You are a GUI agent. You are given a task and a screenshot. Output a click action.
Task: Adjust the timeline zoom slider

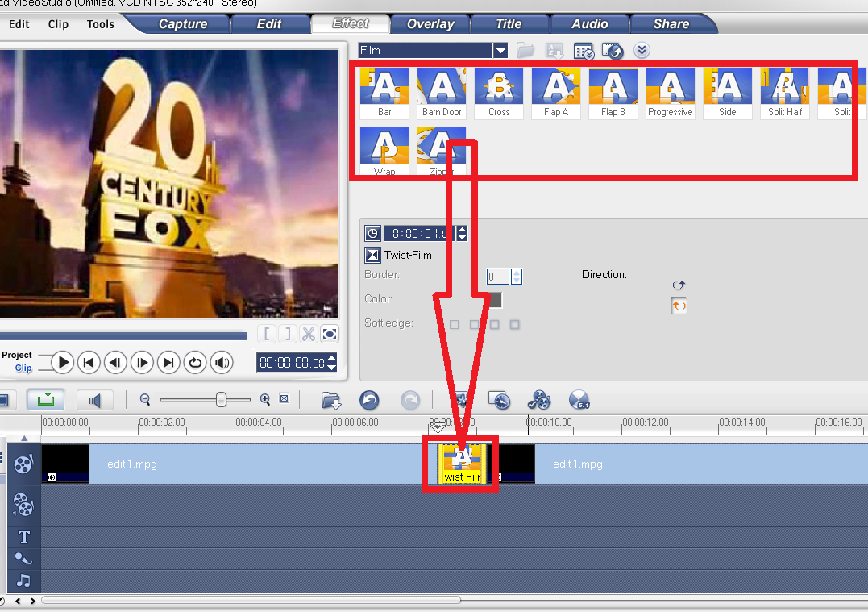coord(219,399)
